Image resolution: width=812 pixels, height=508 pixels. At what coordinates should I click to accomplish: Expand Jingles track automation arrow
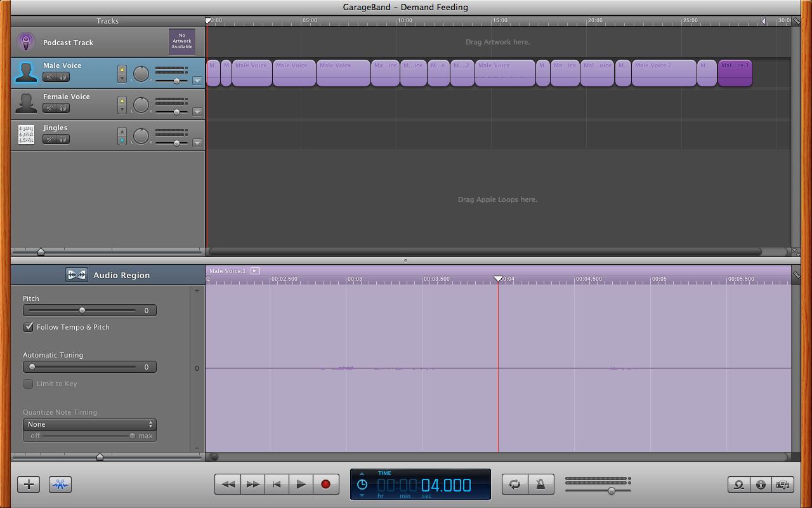[197, 143]
